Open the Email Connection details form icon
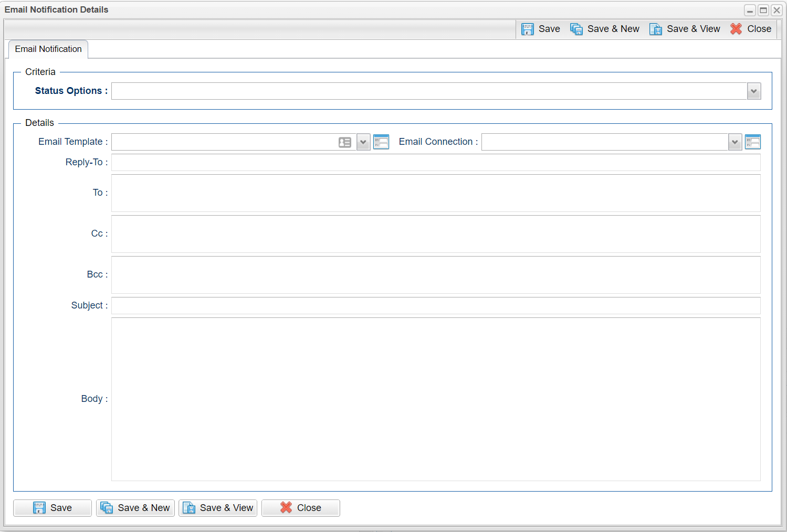 [x=752, y=142]
